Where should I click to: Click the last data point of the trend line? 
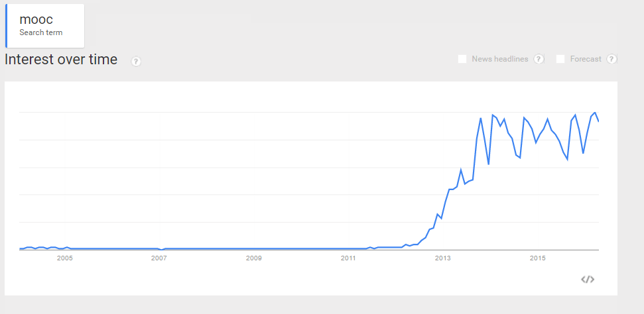[x=599, y=121]
